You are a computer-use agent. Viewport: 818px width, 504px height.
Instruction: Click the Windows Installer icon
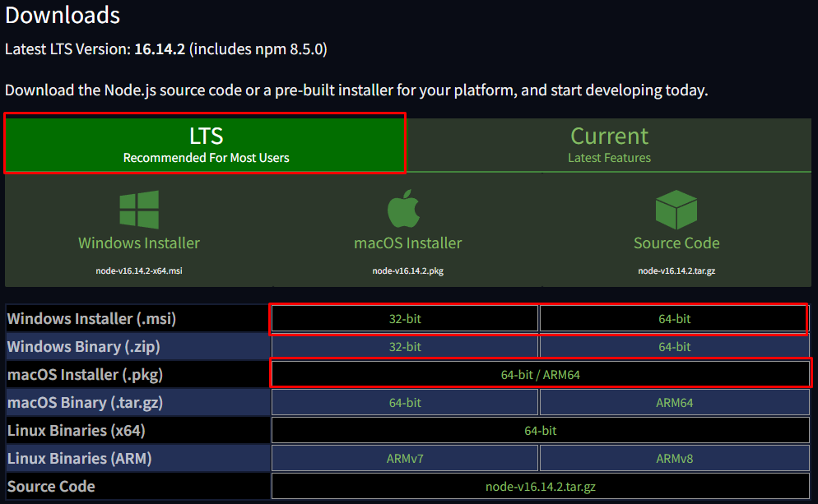138,208
